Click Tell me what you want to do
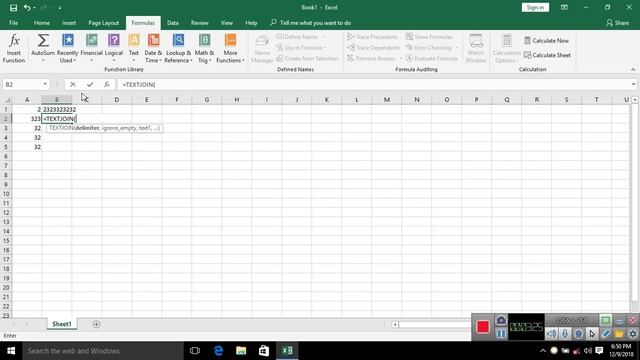 pos(311,23)
